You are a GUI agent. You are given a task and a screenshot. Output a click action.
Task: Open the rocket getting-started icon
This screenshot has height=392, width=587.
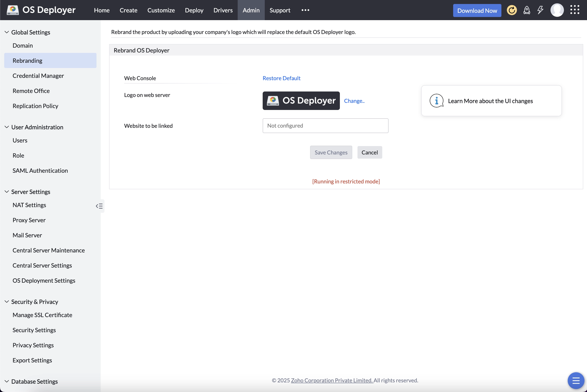[x=527, y=10]
